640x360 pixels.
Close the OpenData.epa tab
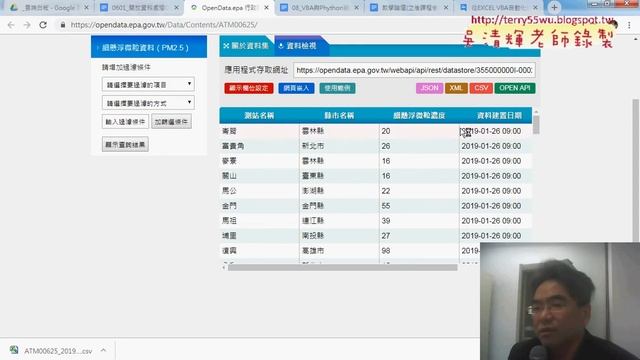[x=267, y=7]
